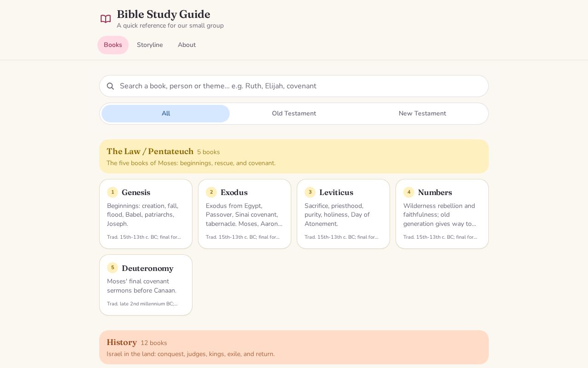Open the Books tab
Viewport: 588px width, 368px height.
pyautogui.click(x=113, y=45)
